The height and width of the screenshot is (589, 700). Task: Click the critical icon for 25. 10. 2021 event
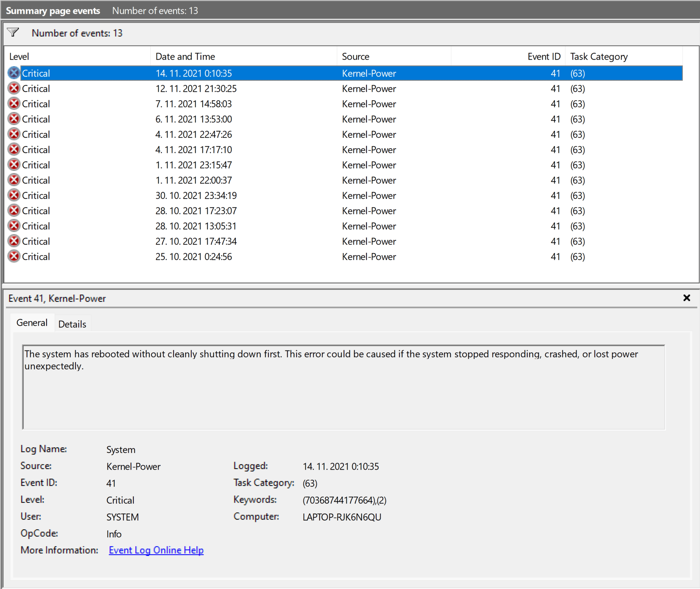pos(14,257)
